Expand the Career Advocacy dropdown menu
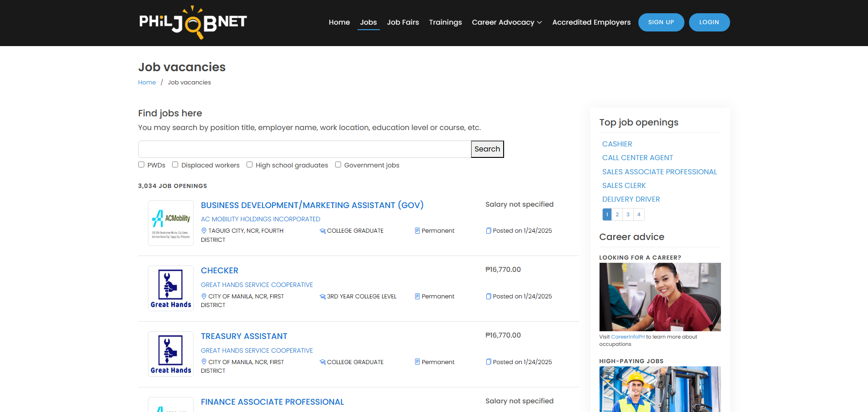 click(x=507, y=22)
